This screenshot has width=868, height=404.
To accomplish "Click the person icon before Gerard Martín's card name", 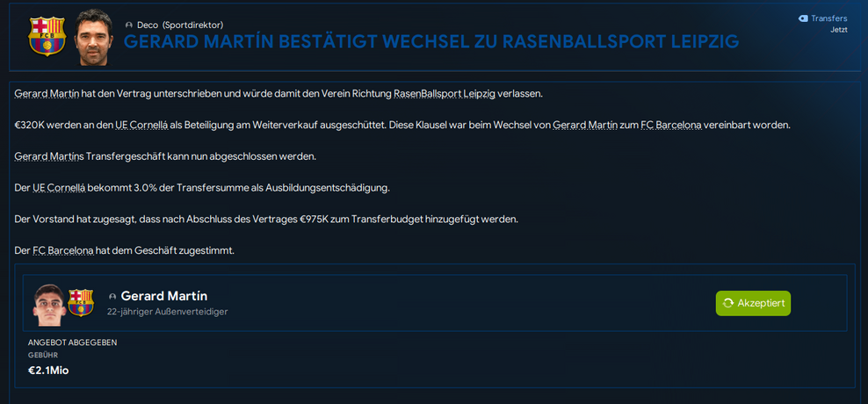I will coord(112,297).
